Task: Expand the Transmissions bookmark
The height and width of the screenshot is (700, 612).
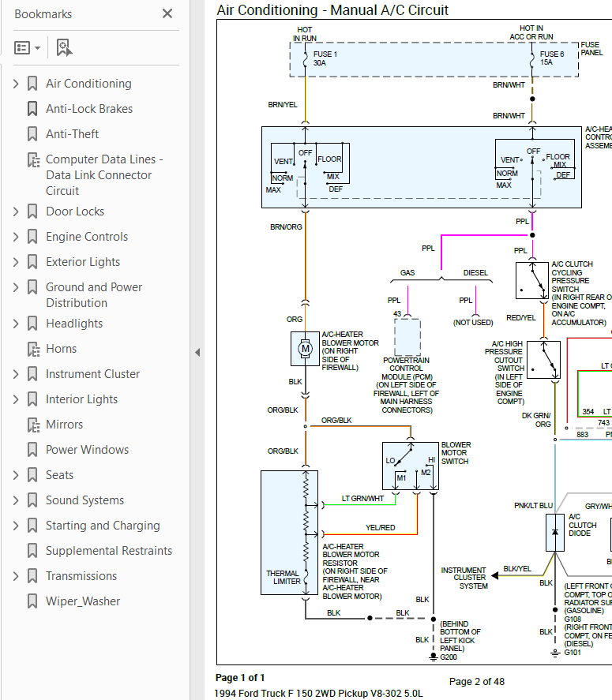Action: [16, 576]
